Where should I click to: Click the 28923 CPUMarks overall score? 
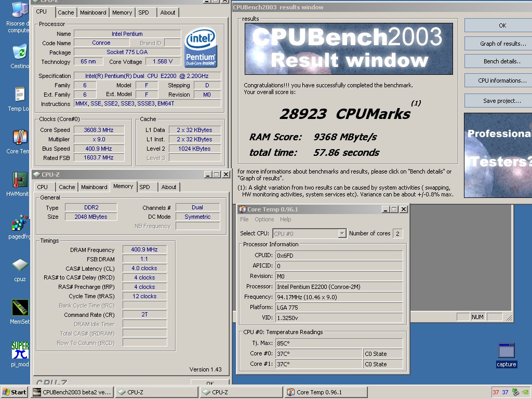(345, 114)
